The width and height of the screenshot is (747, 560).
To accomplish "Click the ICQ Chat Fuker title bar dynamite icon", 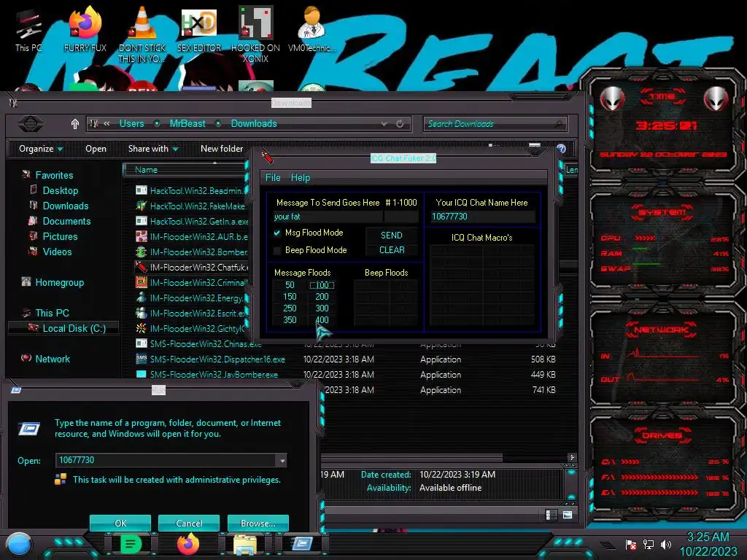I will (267, 157).
